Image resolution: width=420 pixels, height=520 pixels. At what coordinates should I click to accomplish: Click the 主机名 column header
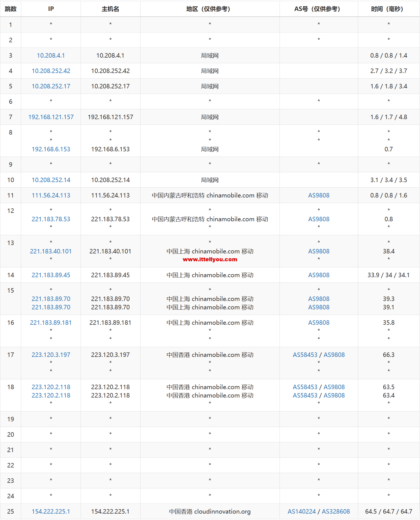click(110, 9)
